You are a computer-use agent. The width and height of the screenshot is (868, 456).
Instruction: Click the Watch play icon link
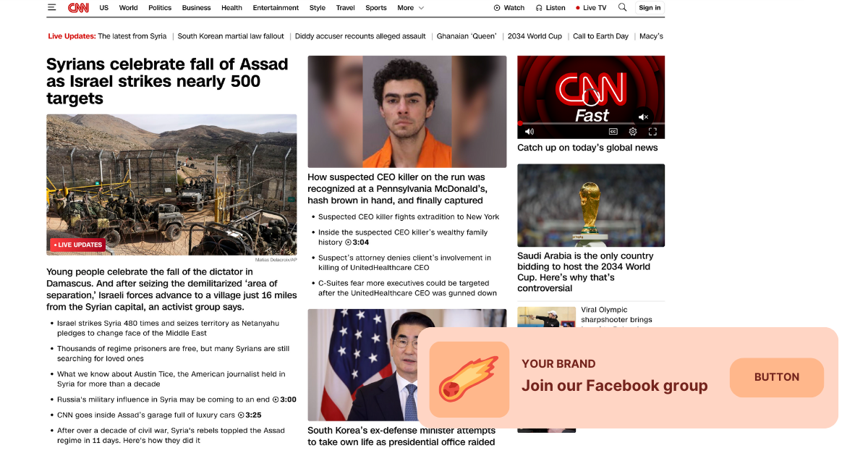point(509,8)
